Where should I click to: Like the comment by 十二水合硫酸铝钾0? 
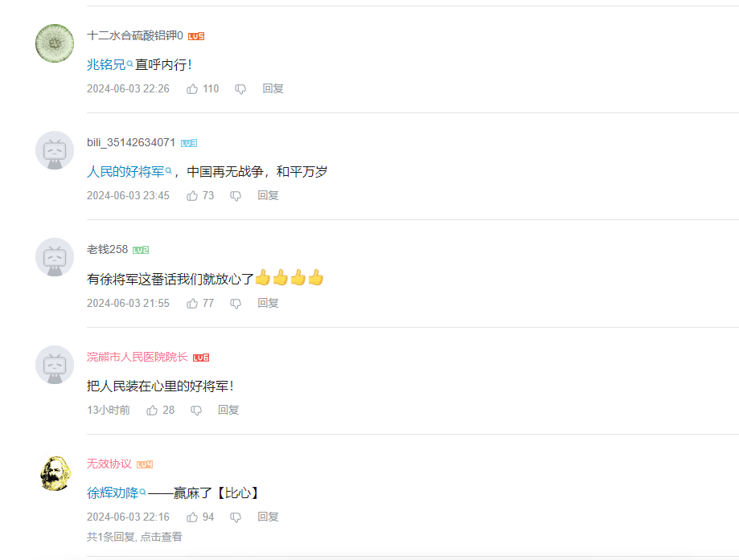point(192,89)
